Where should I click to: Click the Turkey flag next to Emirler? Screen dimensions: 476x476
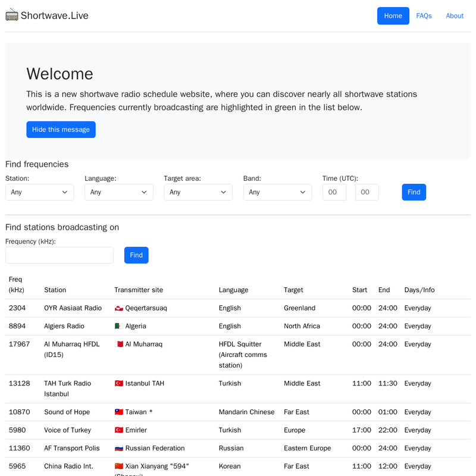(119, 430)
